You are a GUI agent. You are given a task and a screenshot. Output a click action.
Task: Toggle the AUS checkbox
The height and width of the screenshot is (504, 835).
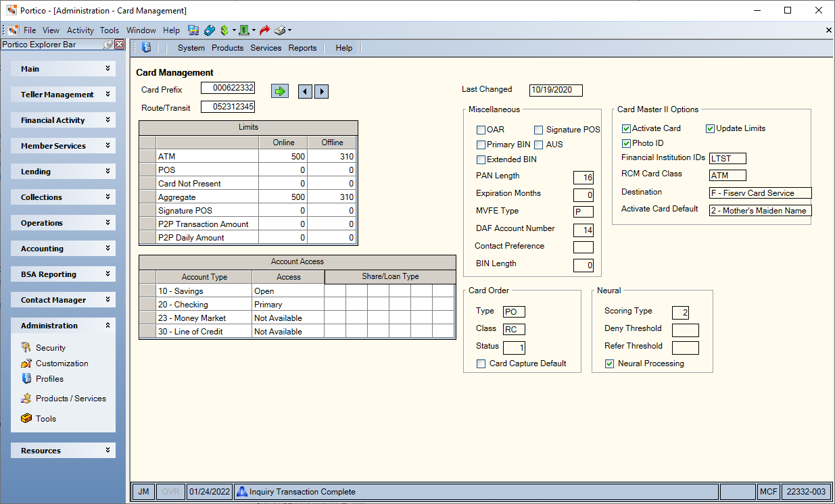pos(539,145)
